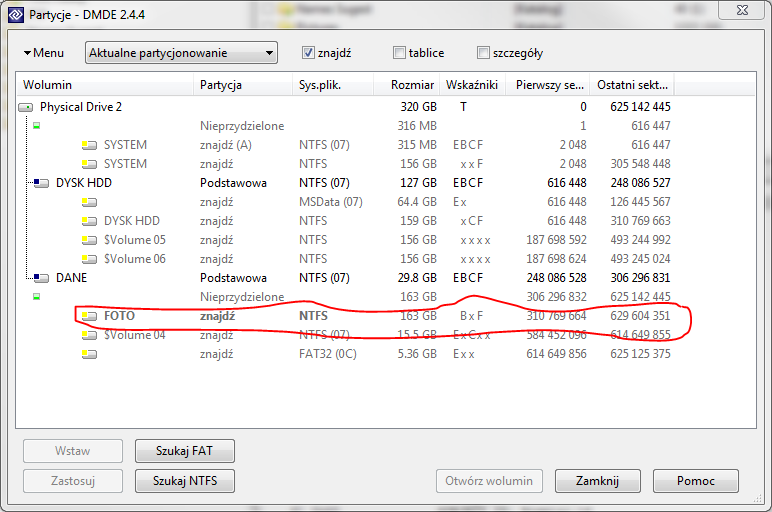The image size is (772, 512).
Task: Click first sector value '187 698 592'
Action: (556, 240)
